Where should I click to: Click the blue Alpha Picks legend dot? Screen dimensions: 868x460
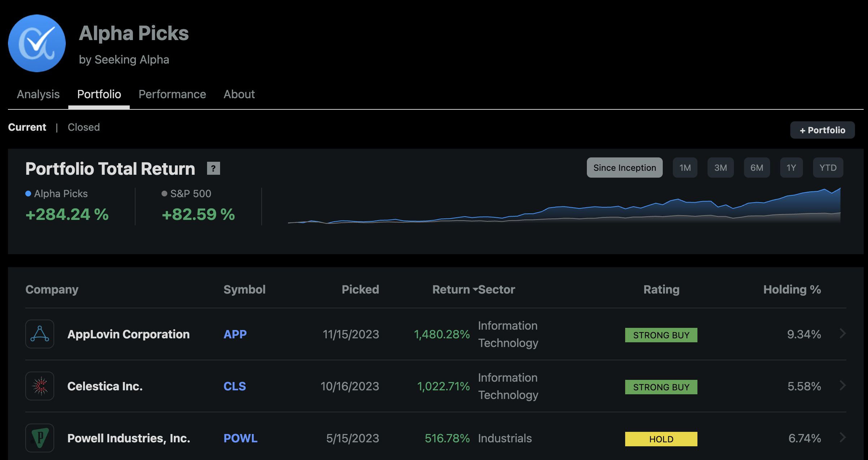coord(28,194)
